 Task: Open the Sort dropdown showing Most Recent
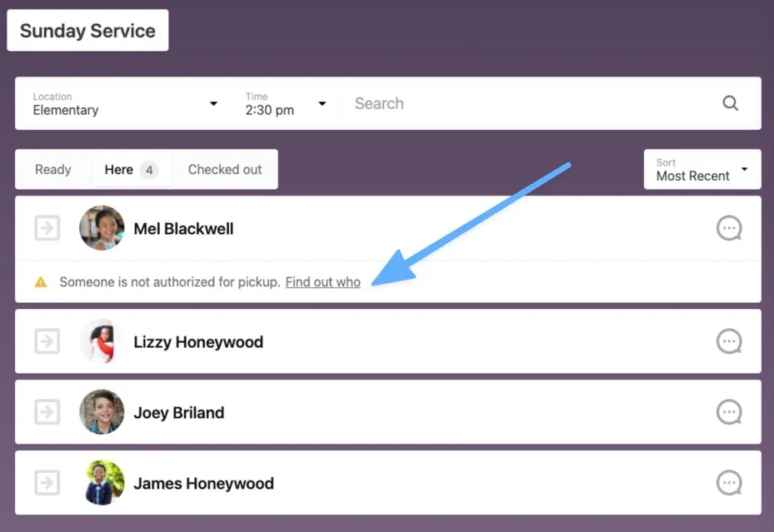click(x=702, y=170)
